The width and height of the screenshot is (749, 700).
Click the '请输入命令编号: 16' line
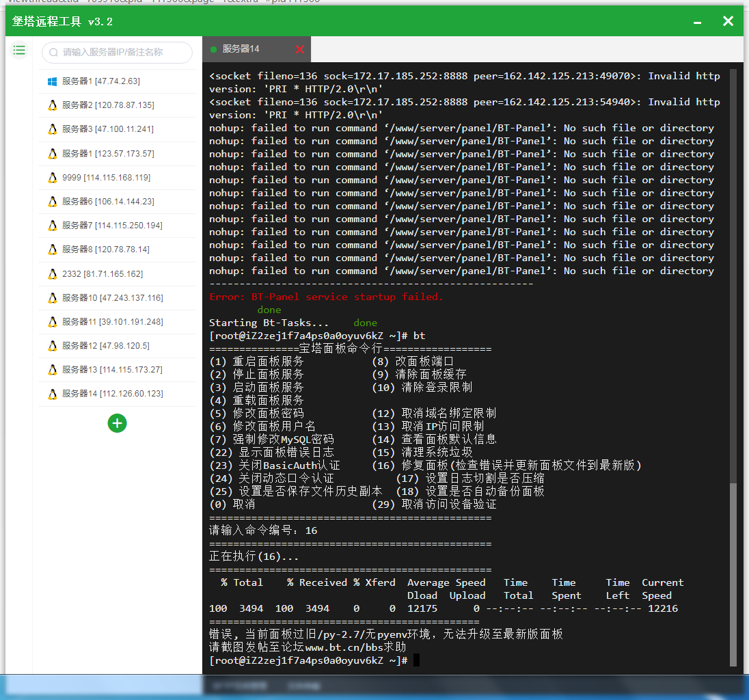263,531
